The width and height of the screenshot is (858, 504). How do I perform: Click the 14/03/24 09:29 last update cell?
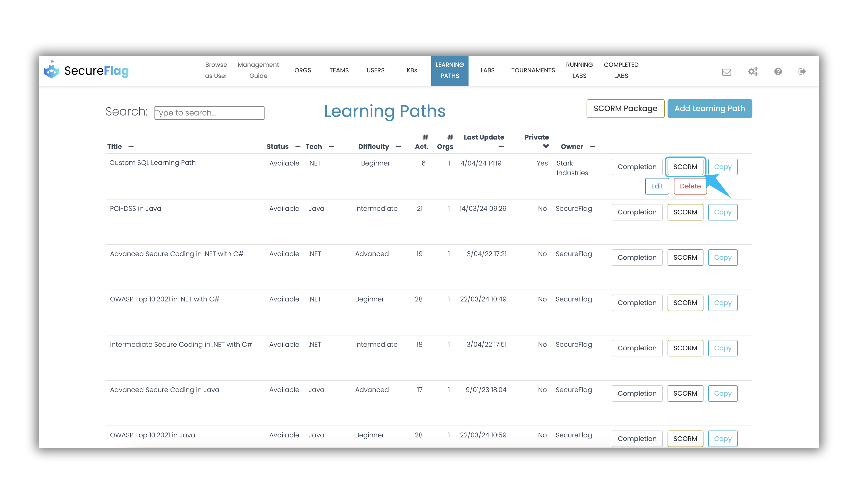tap(483, 209)
